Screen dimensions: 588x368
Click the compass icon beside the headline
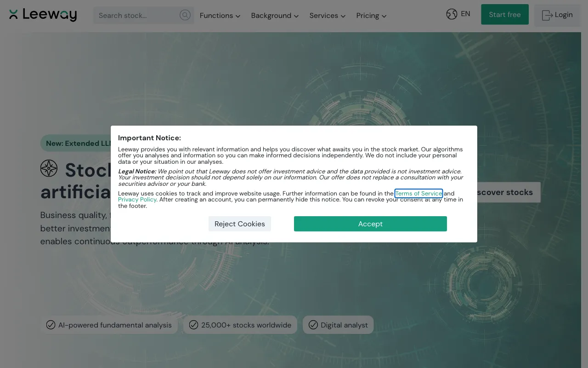(x=49, y=168)
